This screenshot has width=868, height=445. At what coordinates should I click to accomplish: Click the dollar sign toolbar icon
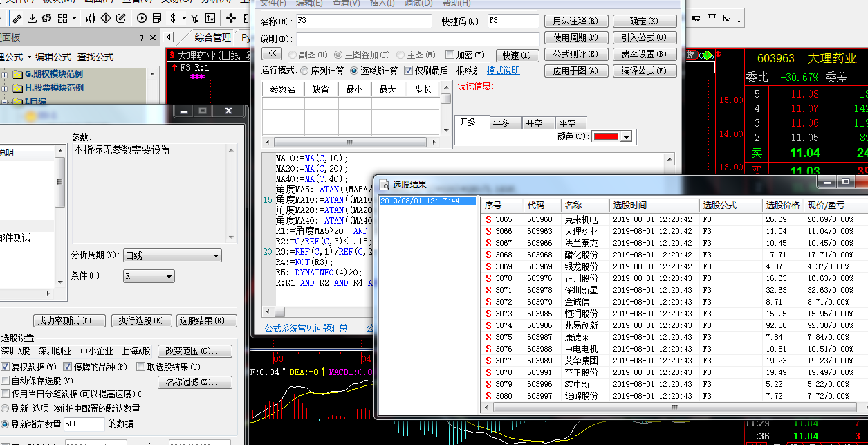pos(173,17)
